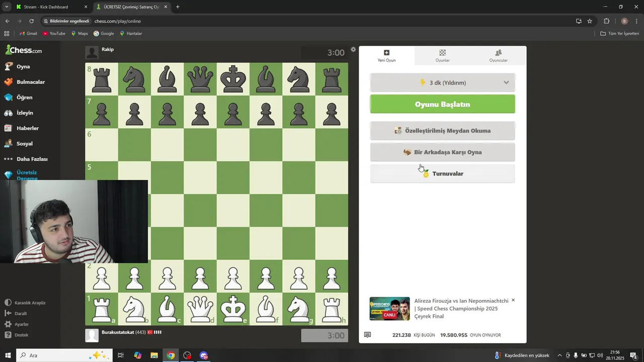This screenshot has width=644, height=362.
Task: Reload the chess.com page
Action: (31, 21)
